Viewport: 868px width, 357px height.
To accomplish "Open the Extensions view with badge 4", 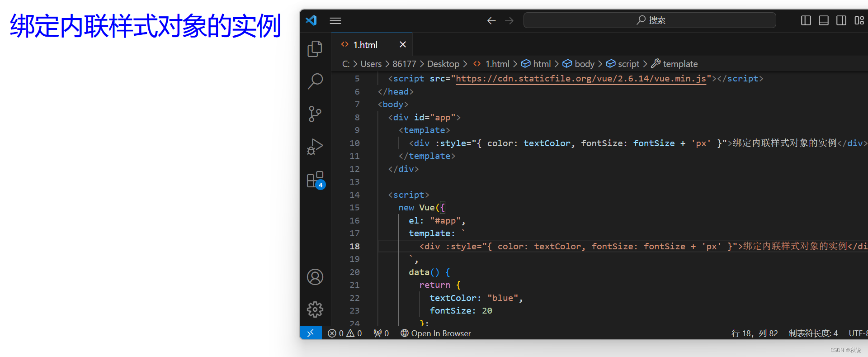I will (316, 180).
